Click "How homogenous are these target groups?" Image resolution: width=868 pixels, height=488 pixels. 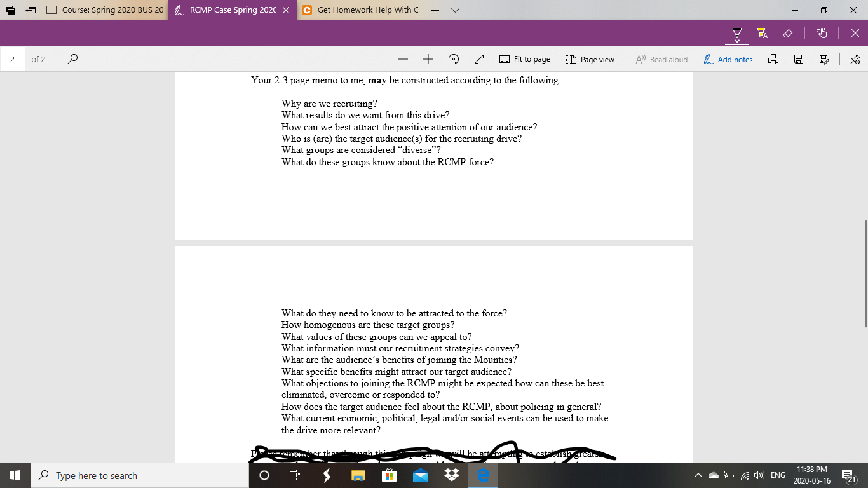[368, 325]
